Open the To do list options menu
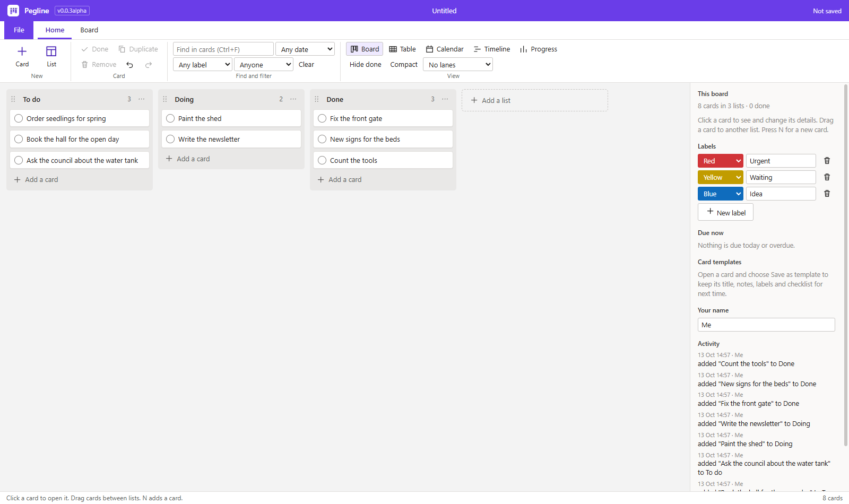The image size is (849, 504). point(142,99)
